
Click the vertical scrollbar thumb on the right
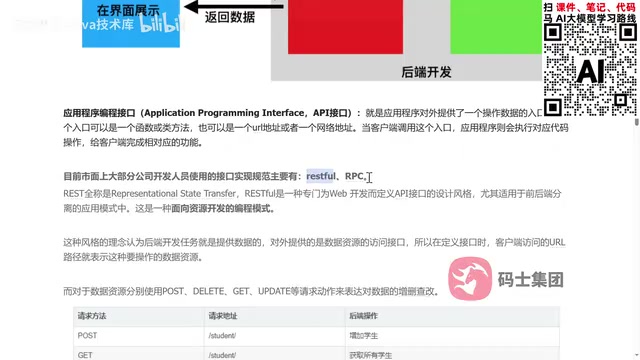[x=637, y=122]
